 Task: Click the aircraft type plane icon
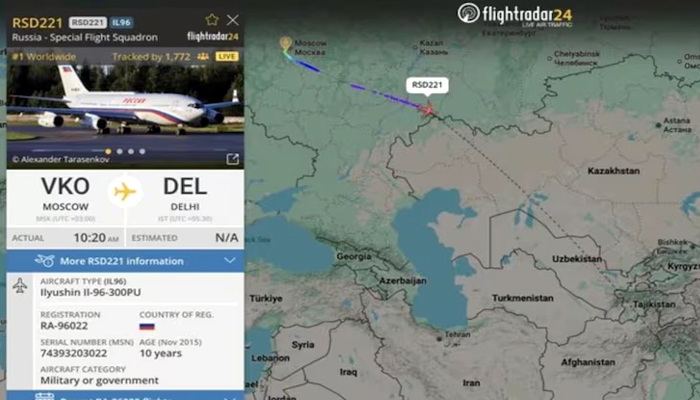pos(20,286)
